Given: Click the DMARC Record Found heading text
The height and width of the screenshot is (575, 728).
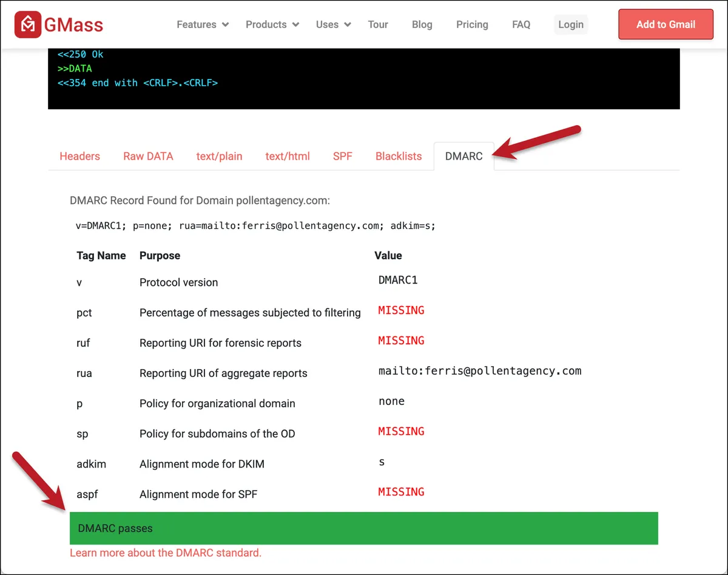Looking at the screenshot, I should pyautogui.click(x=200, y=200).
